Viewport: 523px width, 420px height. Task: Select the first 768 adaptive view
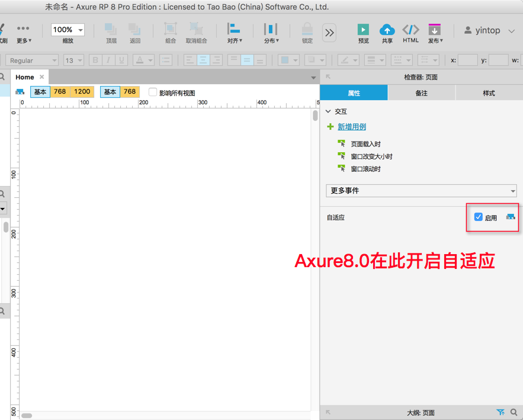60,92
